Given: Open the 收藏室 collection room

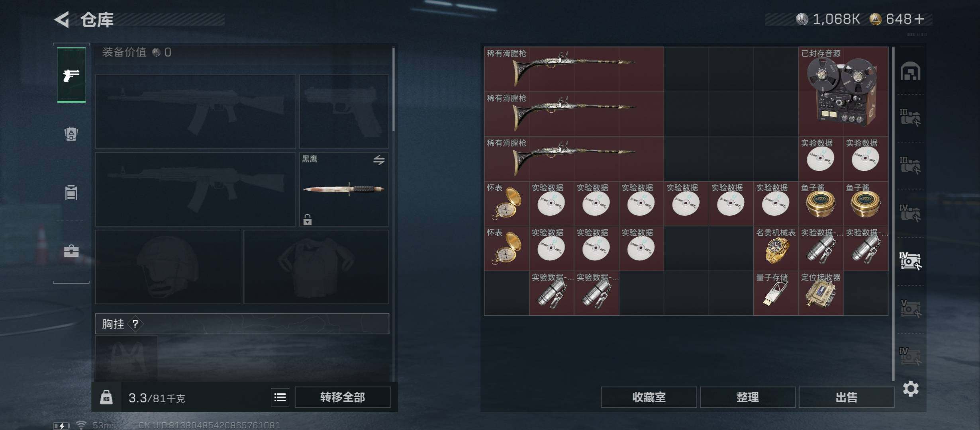Looking at the screenshot, I should 649,397.
